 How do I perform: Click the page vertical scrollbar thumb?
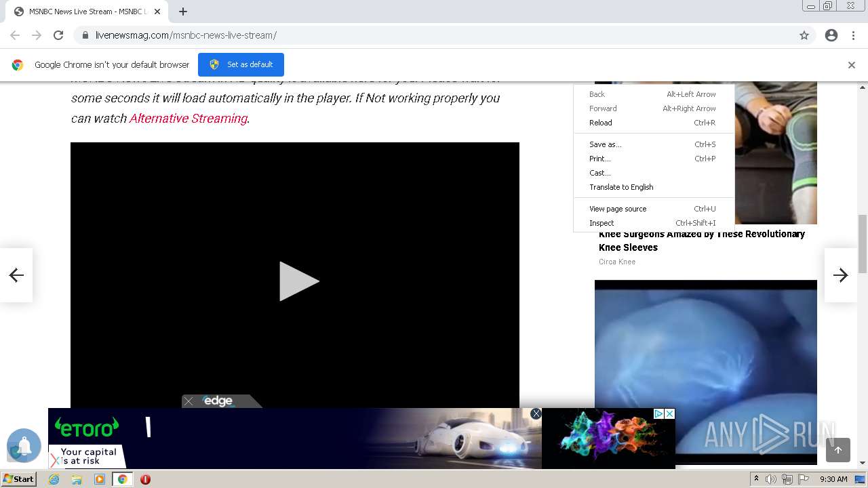point(863,244)
